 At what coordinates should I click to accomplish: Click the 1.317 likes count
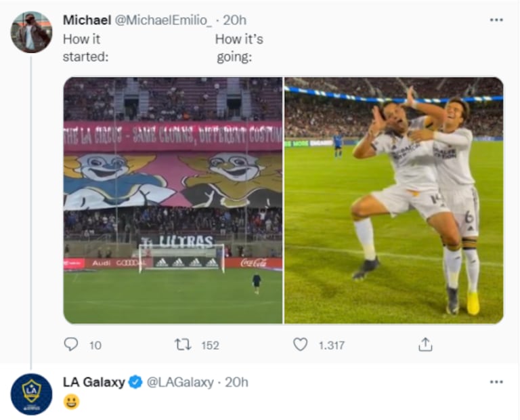[x=331, y=345]
